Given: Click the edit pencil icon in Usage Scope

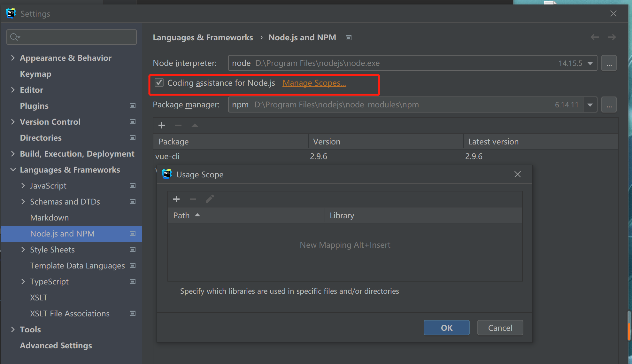Looking at the screenshot, I should 210,199.
